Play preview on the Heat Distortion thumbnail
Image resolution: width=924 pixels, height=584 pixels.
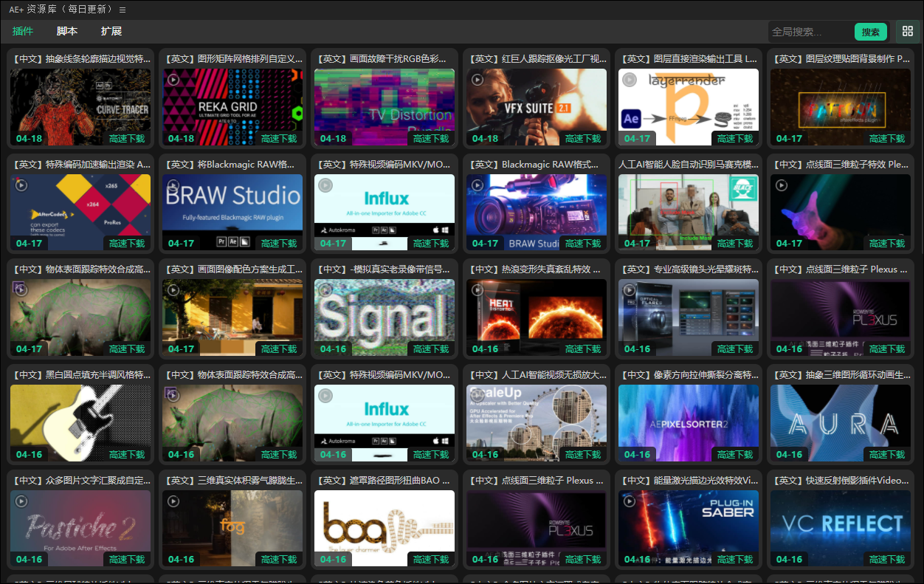(x=477, y=290)
